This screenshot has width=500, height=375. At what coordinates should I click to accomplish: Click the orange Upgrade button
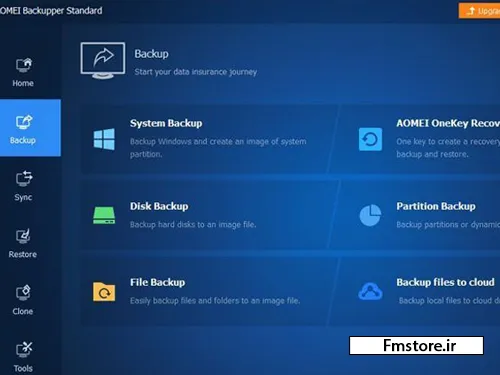479,11
